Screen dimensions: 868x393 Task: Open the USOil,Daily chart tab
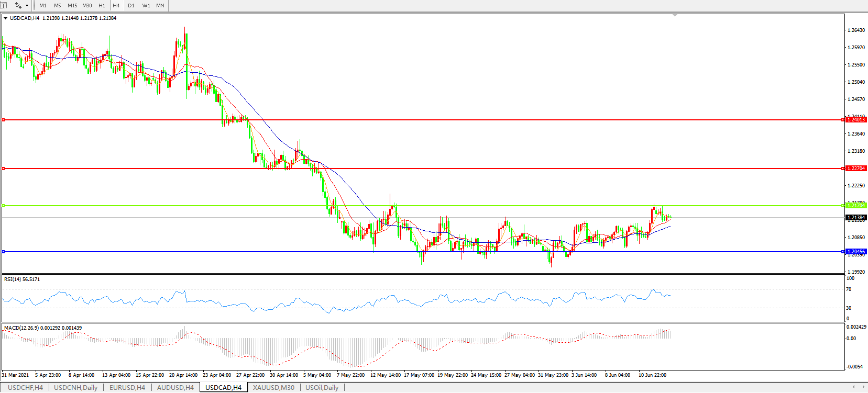pyautogui.click(x=322, y=388)
